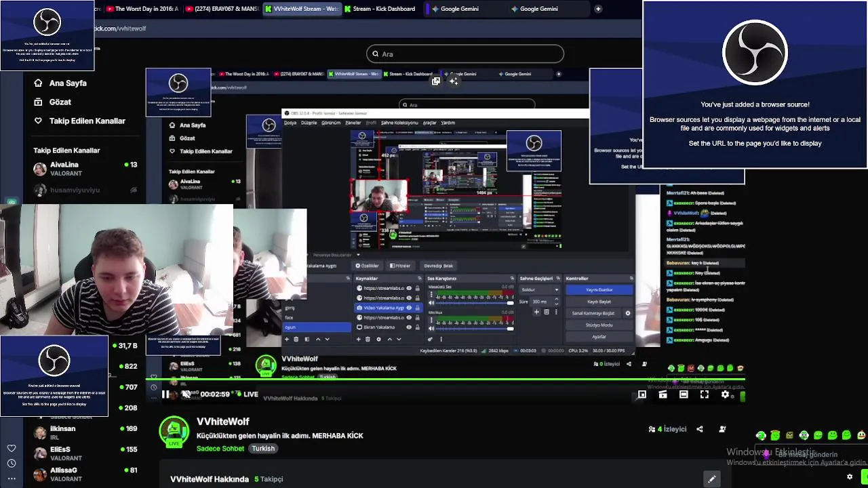This screenshot has height=488, width=868.
Task: Click the Ana Sayfa home icon in main sidebar
Action: pos(38,83)
